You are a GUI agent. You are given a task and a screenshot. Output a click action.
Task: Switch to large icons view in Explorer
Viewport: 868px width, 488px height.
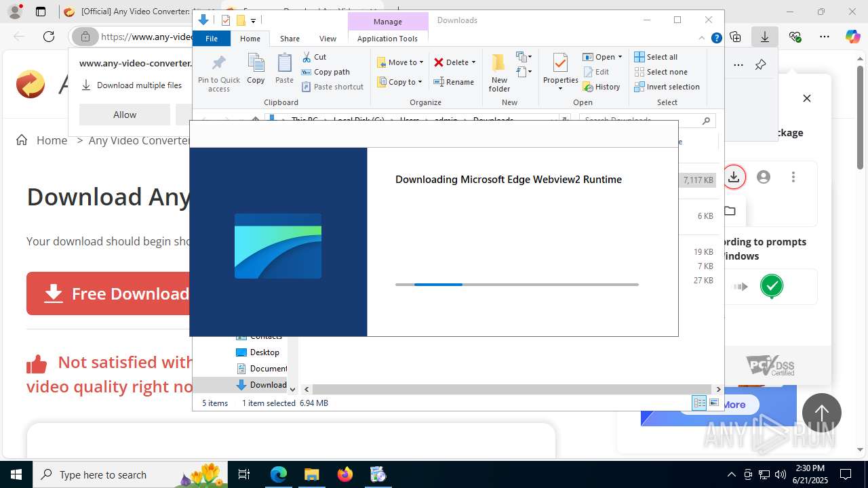click(714, 403)
